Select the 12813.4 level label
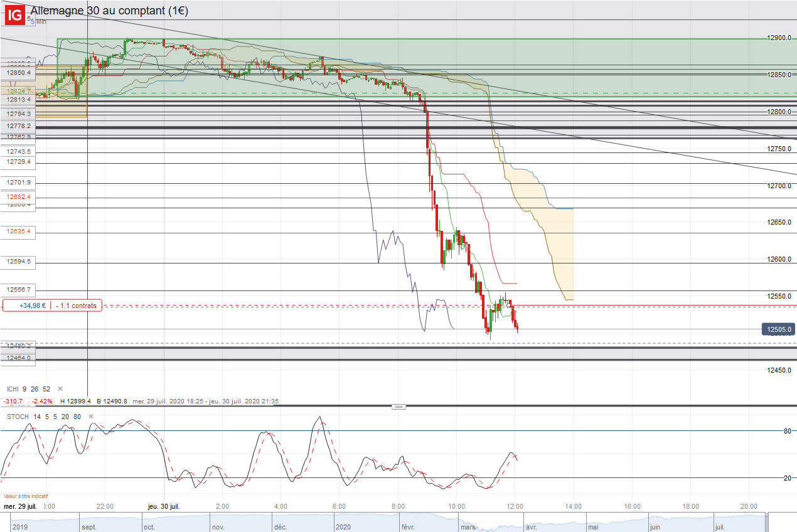Viewport: 797px width, 532px height. (19, 100)
